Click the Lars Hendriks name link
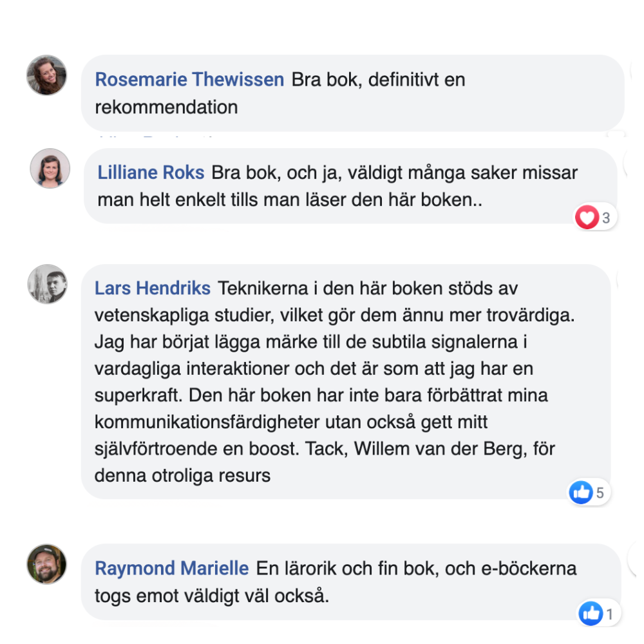The width and height of the screenshot is (644, 644). coord(153,288)
